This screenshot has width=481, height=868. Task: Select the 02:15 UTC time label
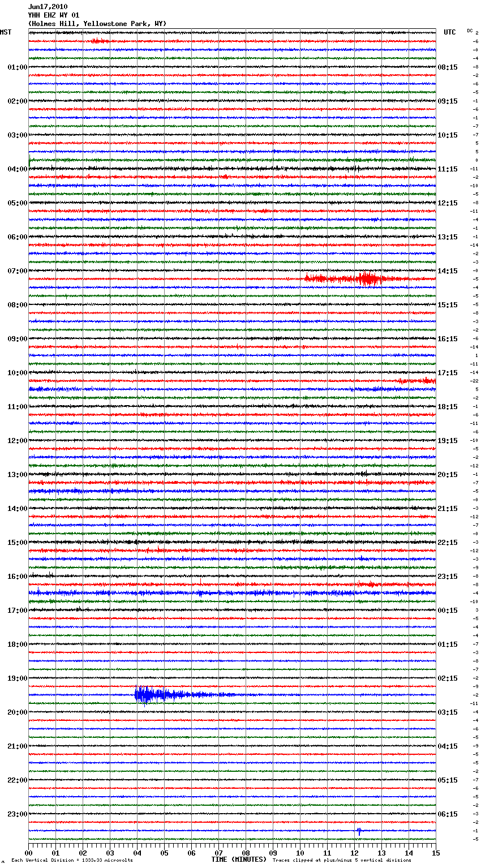click(x=448, y=678)
